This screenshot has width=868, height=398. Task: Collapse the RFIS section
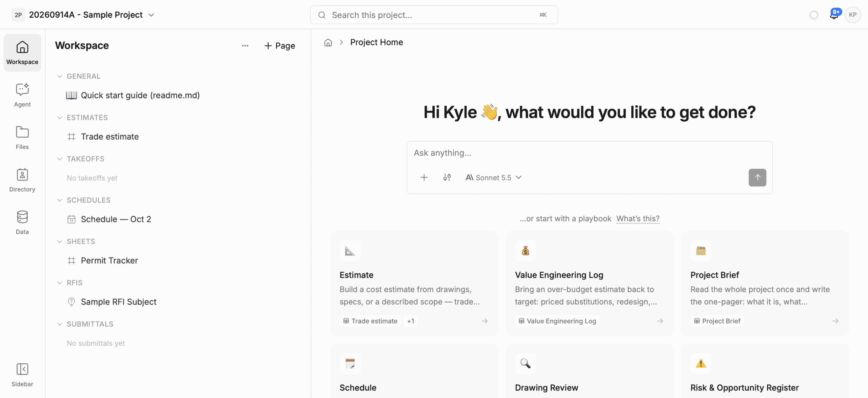60,283
